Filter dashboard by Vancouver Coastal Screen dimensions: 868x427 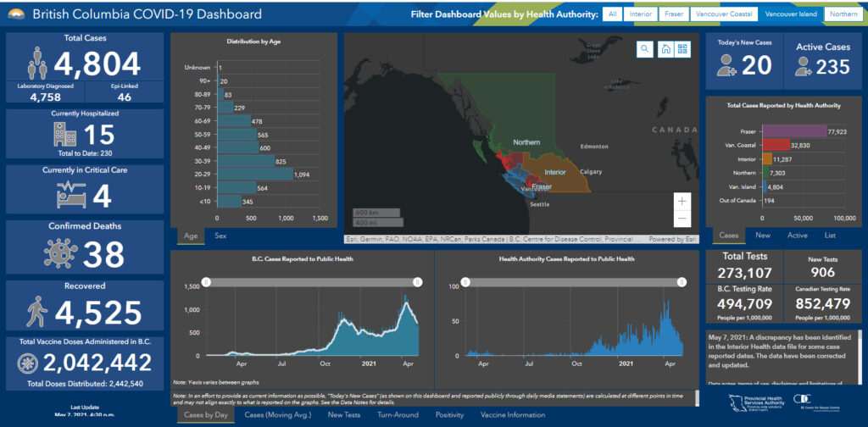coord(721,14)
